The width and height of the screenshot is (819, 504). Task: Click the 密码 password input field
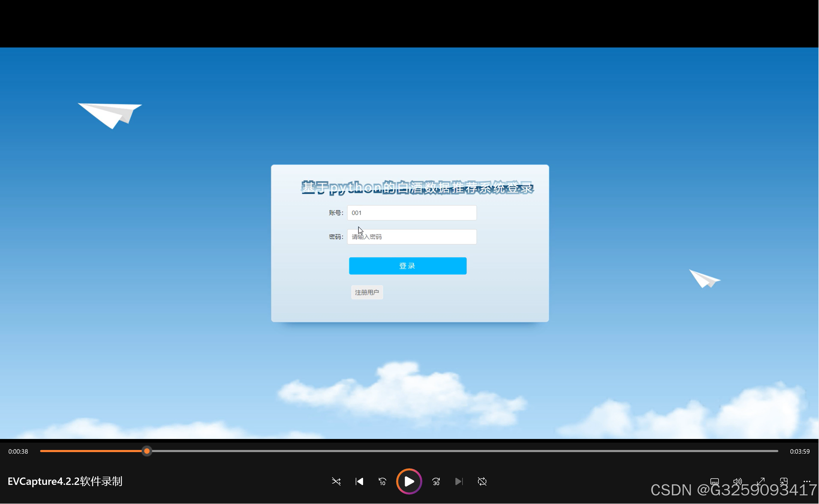(412, 237)
